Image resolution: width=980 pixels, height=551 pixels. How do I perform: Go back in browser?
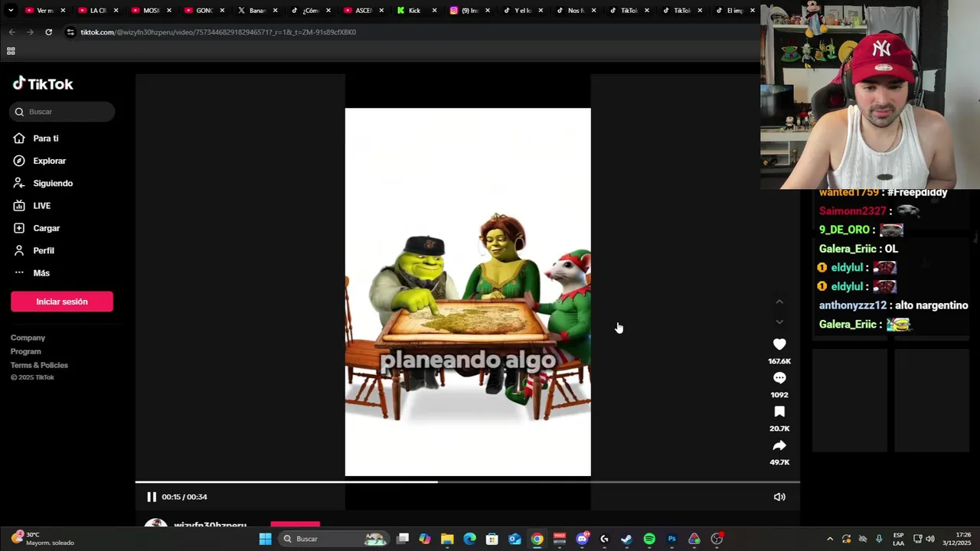click(x=11, y=32)
